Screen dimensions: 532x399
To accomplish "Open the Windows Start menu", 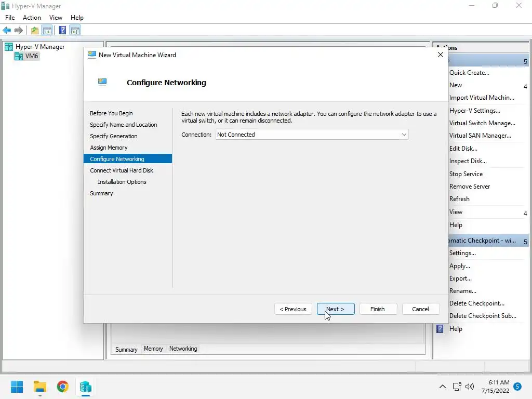I will coord(17,387).
